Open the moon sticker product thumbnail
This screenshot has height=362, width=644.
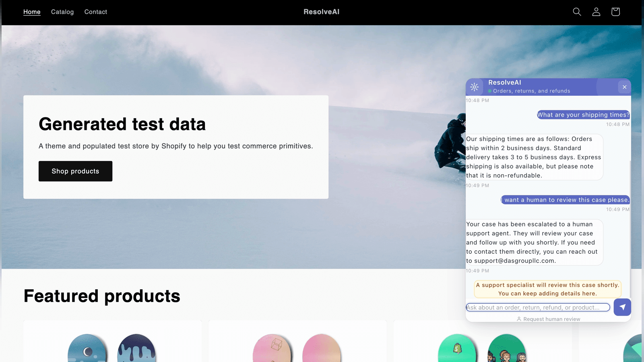point(87,348)
